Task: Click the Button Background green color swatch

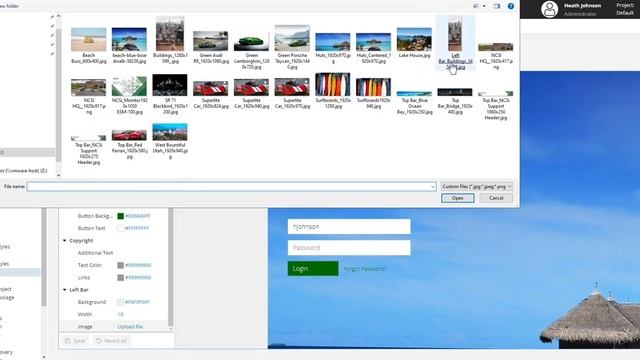Action: click(120, 216)
